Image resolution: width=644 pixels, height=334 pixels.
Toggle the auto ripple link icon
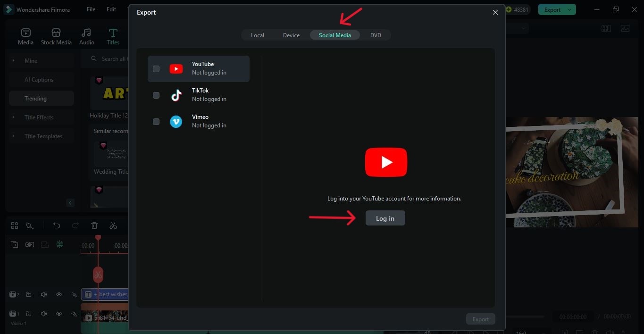30,244
